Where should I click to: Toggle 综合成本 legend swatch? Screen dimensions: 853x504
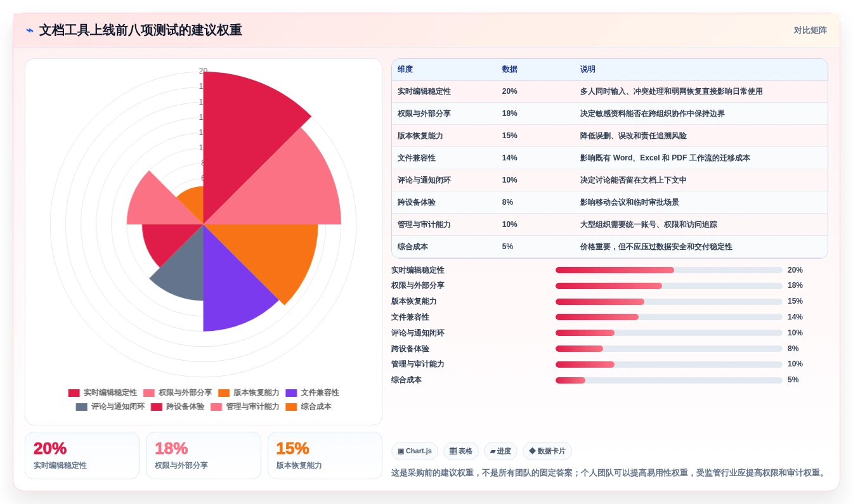291,407
